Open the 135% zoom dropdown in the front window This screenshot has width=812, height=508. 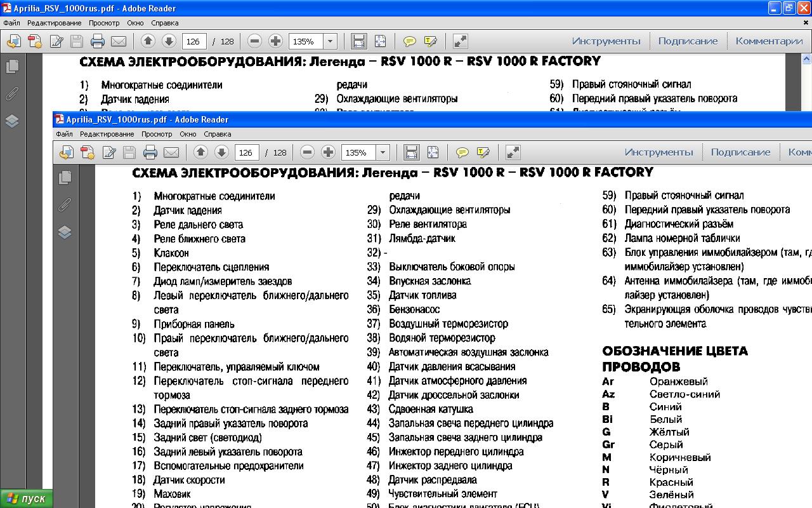(x=383, y=152)
